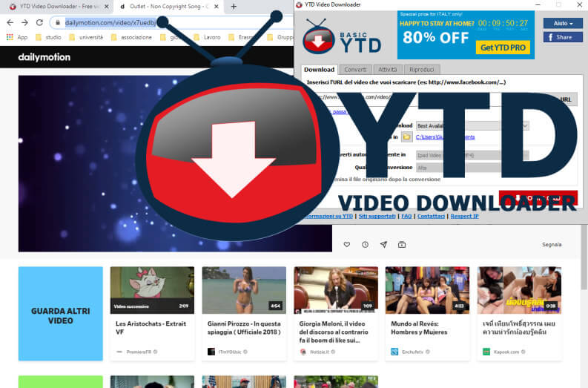588x388 pixels.
Task: Open the università bookmark folder
Action: (86, 37)
